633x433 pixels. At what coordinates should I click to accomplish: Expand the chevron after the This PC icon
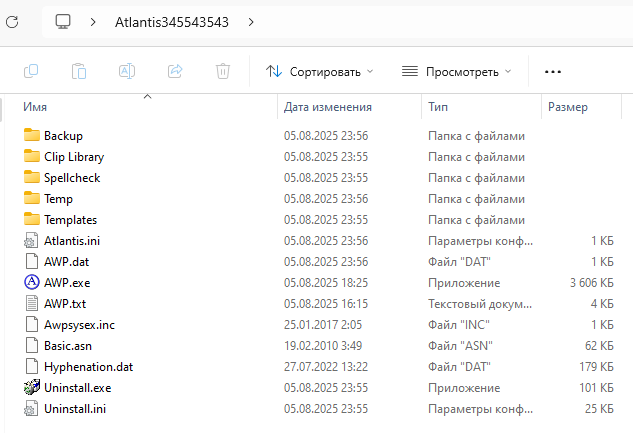(x=93, y=22)
